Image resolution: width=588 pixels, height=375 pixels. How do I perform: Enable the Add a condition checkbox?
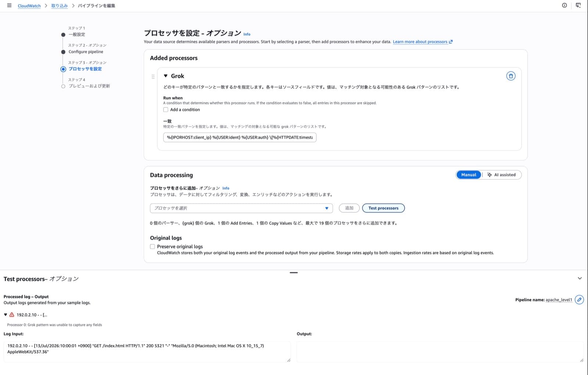click(166, 110)
